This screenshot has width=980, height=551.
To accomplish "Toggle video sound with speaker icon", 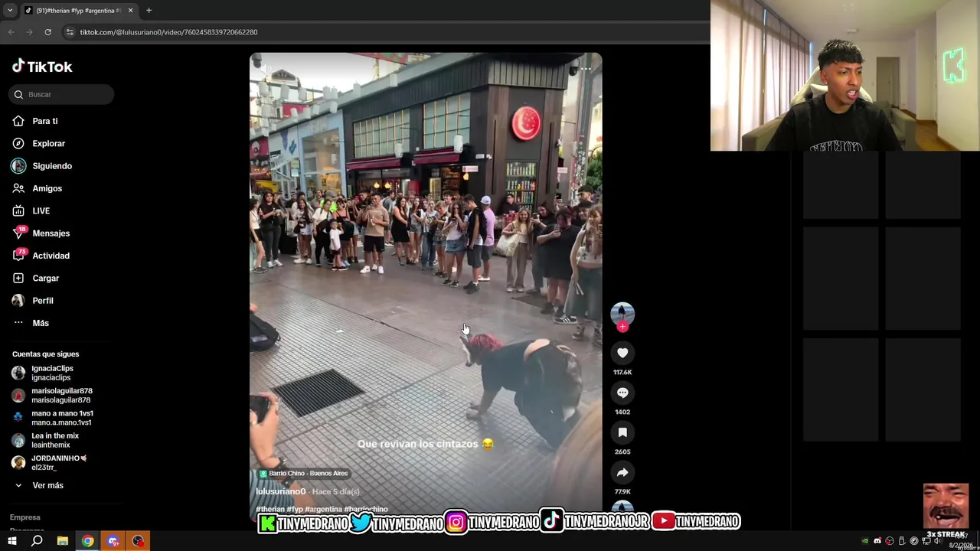I will 266,69.
